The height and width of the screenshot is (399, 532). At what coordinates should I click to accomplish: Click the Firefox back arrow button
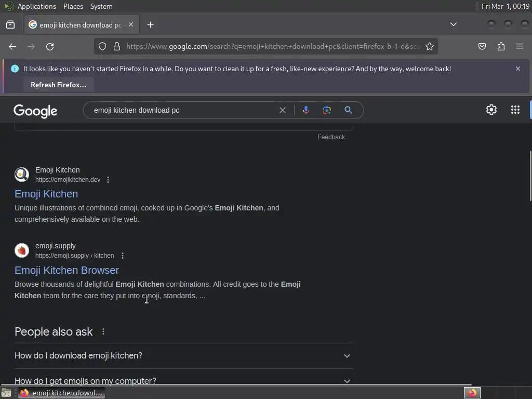[x=12, y=46]
